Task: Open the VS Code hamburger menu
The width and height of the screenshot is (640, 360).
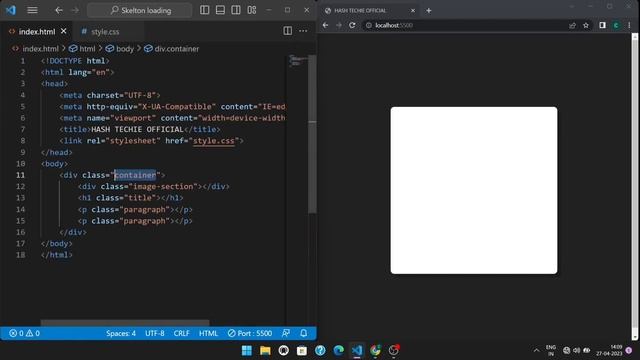Action: [32, 10]
